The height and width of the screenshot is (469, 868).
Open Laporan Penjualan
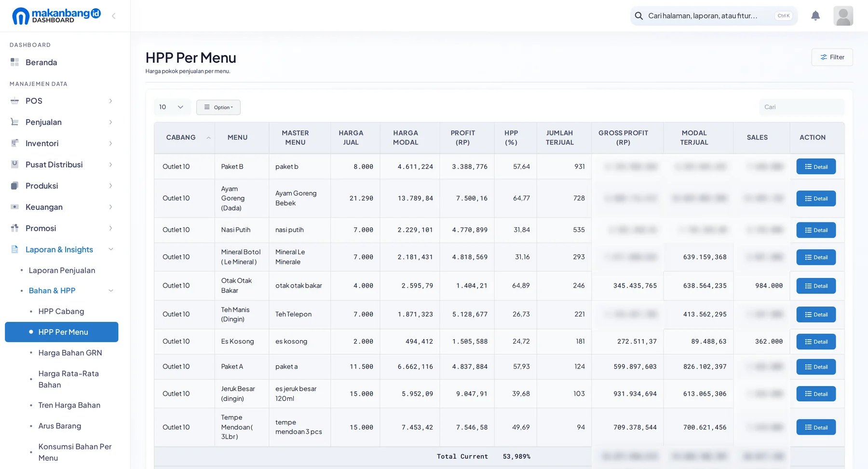pos(62,270)
